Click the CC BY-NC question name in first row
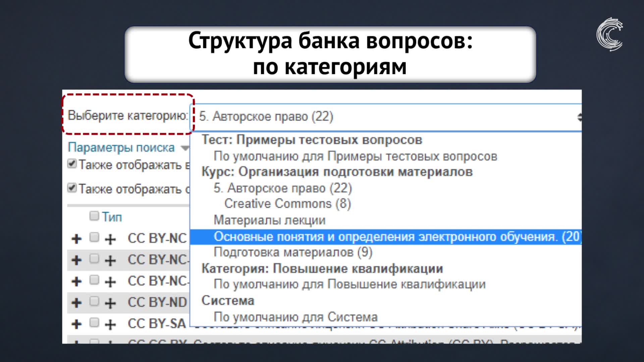 click(x=157, y=238)
